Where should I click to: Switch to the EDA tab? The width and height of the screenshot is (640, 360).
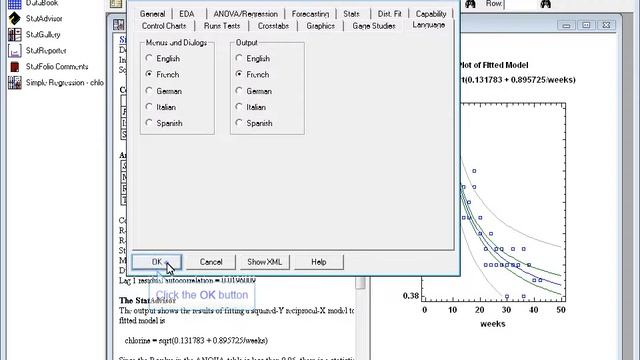pos(187,14)
